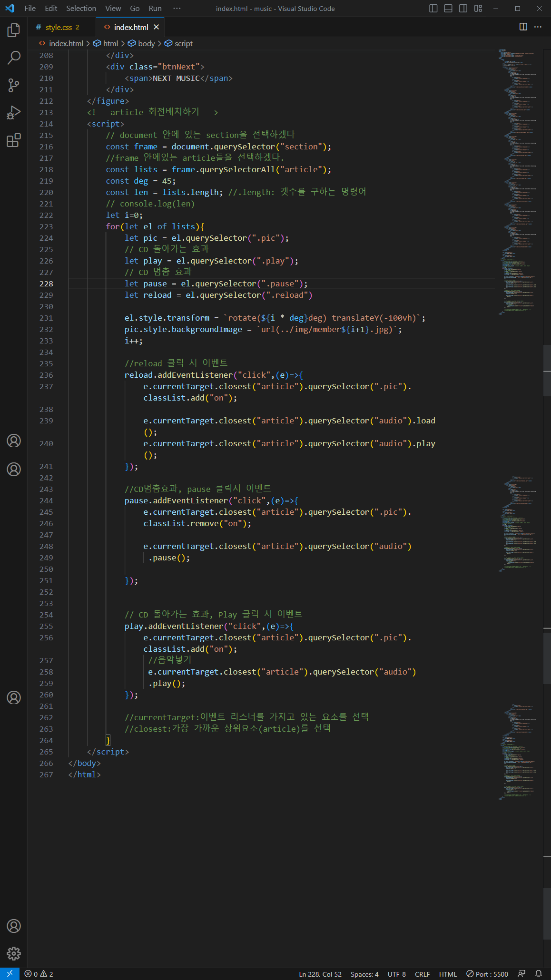Open the Run and Debug view
Image resolution: width=551 pixels, height=980 pixels.
click(14, 113)
